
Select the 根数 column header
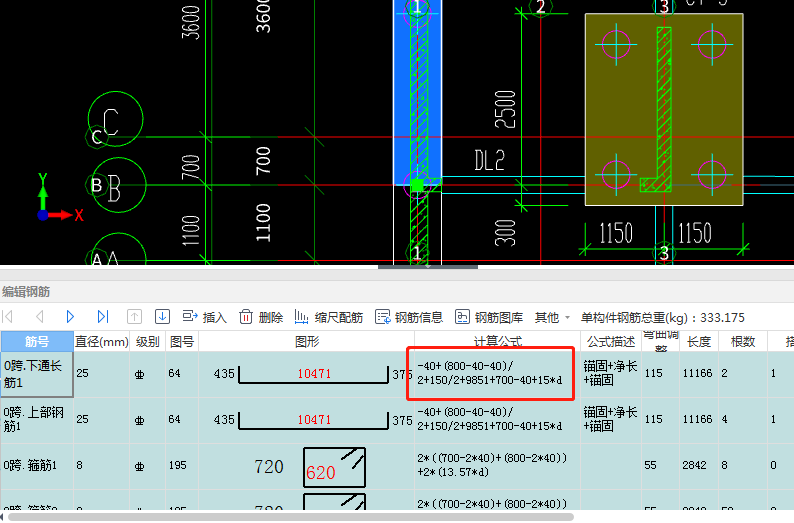(x=743, y=342)
